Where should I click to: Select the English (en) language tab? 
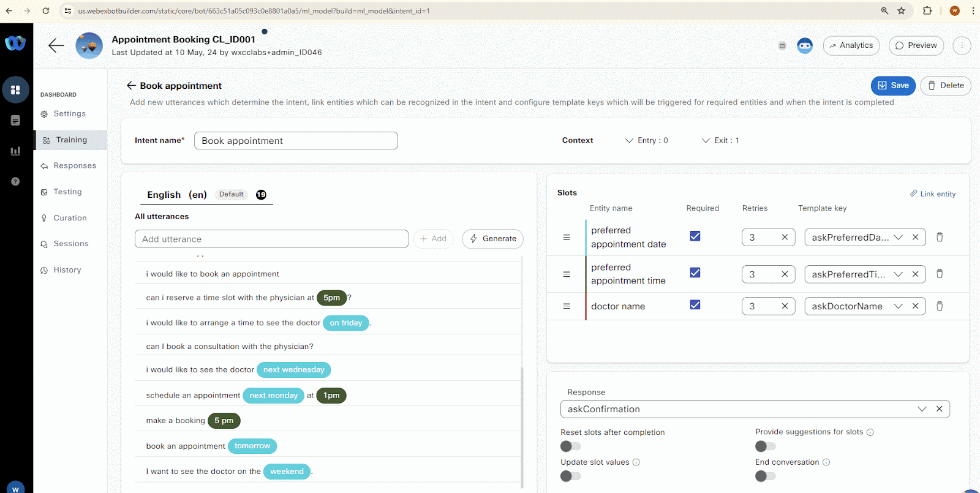(176, 195)
